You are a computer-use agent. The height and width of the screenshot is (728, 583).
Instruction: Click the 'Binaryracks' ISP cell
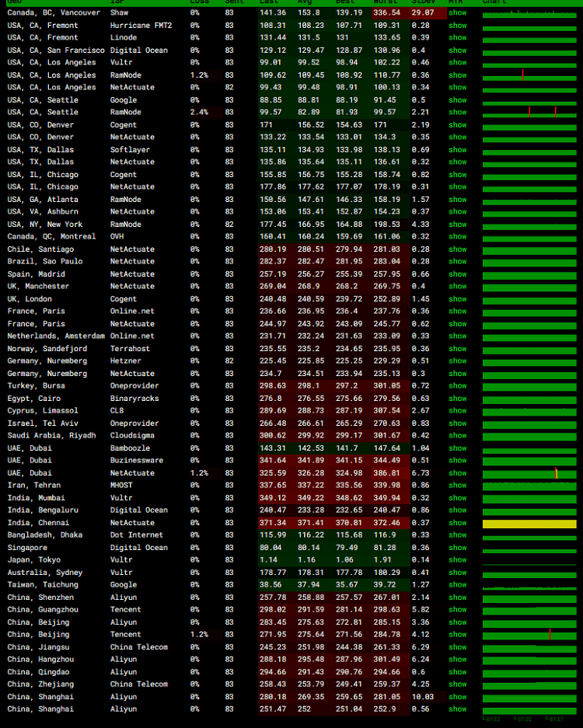coord(134,398)
